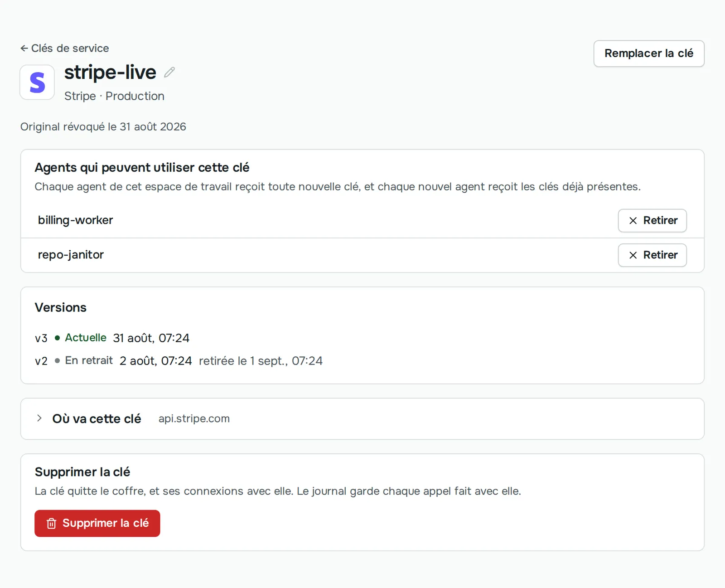The image size is (725, 588).
Task: Click 'retirée le 1 sept., 07:24' text
Action: click(x=261, y=361)
